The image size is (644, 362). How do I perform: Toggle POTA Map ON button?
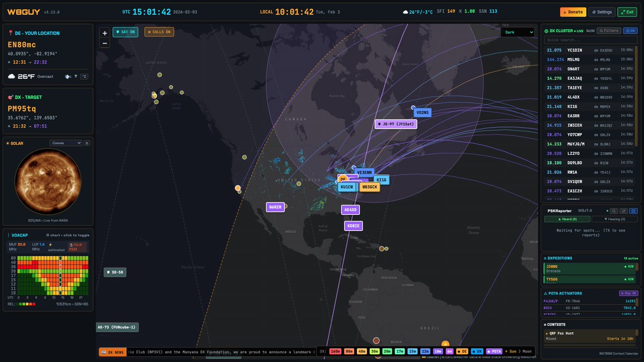(628, 293)
